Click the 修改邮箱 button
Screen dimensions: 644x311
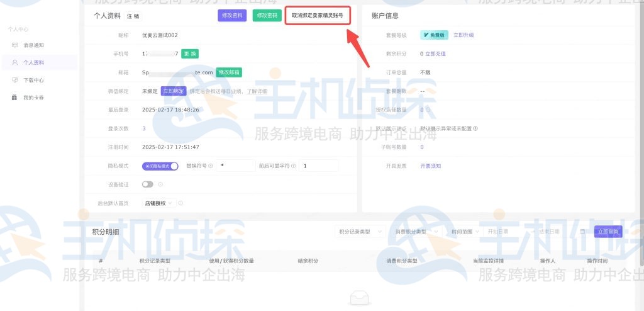pos(229,72)
